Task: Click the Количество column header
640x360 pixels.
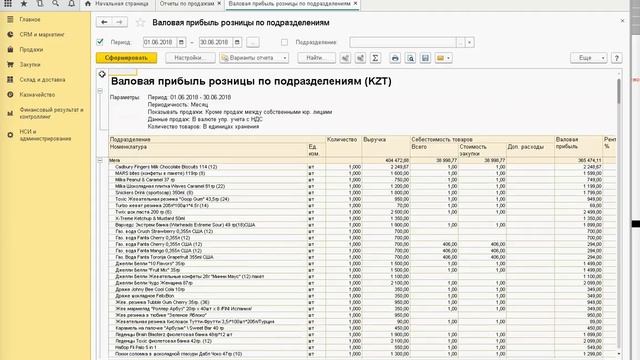Action: coord(343,147)
